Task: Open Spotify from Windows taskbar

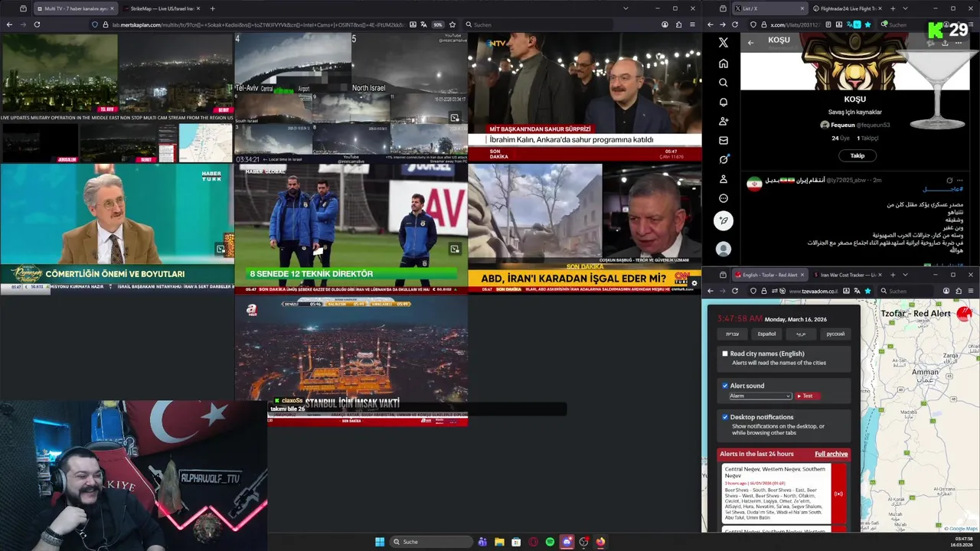Action: click(550, 542)
